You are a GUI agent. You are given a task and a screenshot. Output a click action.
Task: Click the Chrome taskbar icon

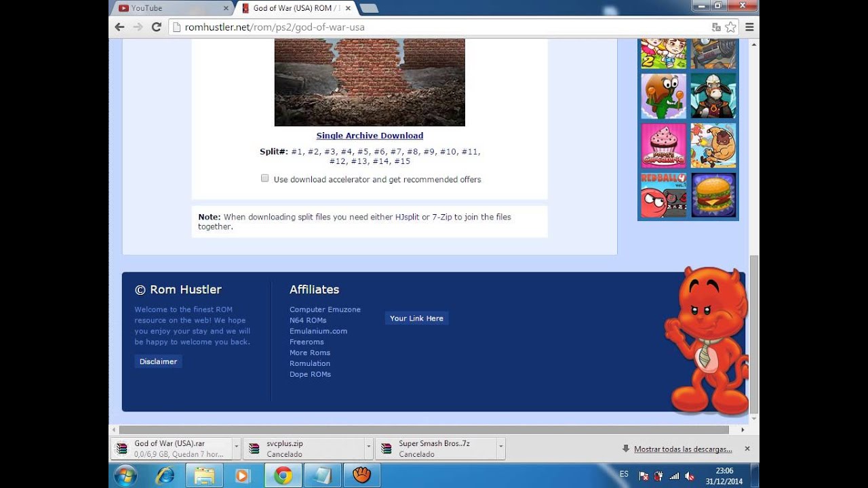[283, 476]
